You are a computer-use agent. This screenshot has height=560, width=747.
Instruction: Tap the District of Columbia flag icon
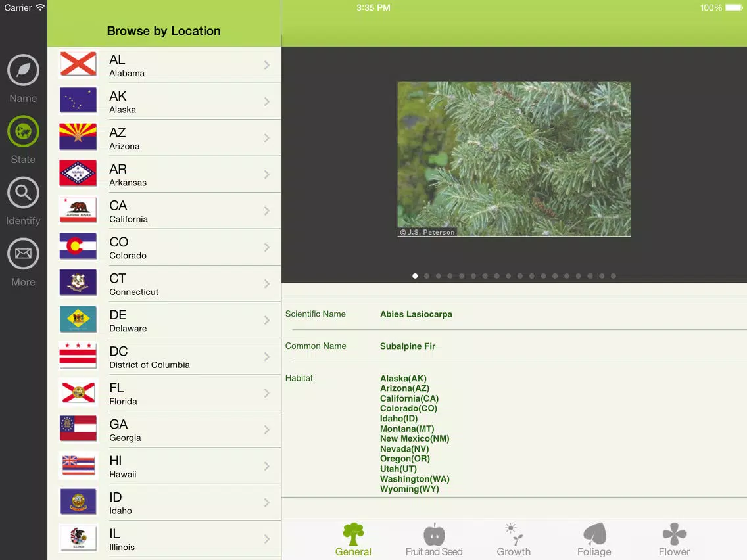[78, 356]
